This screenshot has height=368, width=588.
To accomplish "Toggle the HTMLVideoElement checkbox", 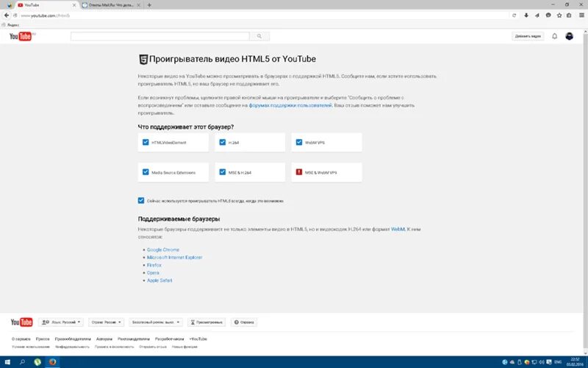I will click(x=146, y=142).
